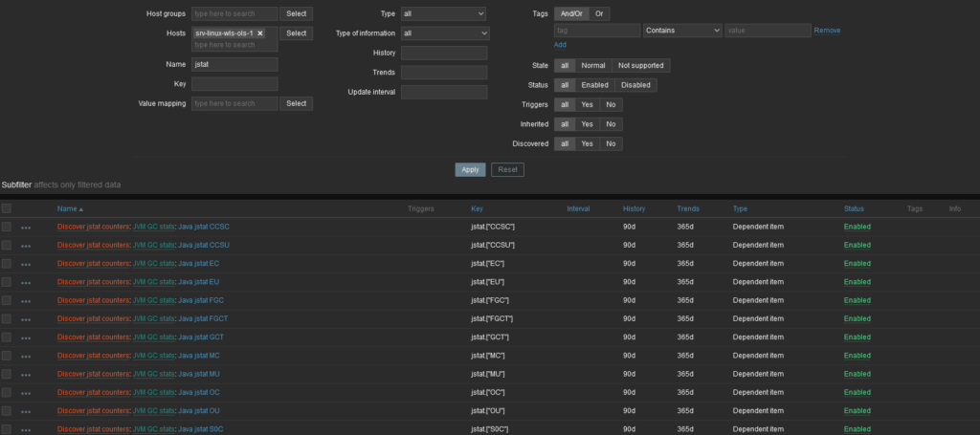Remove srv-linux-wls-ols-1 host with x icon
Image resolution: width=980 pixels, height=435 pixels.
[260, 33]
